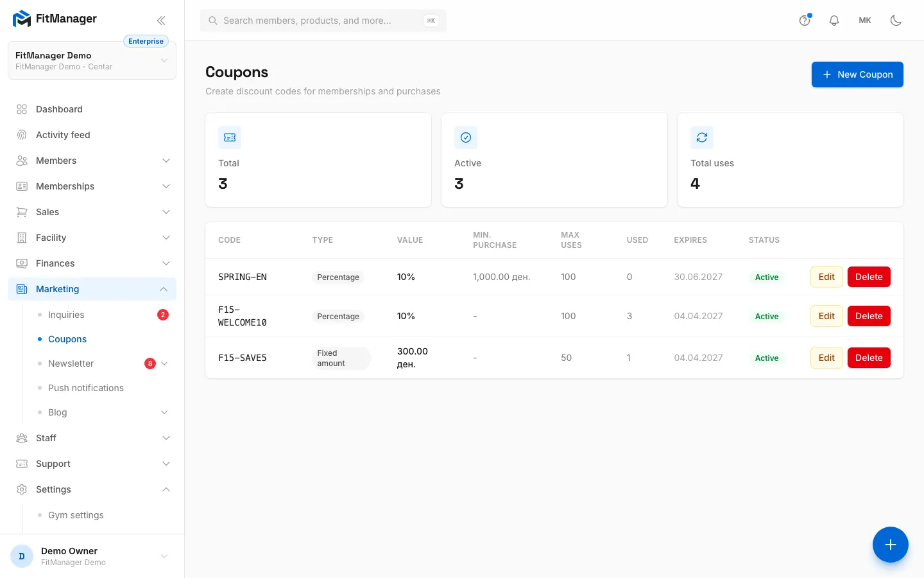Click the Dashboard grid icon
The image size is (924, 578).
tap(22, 109)
